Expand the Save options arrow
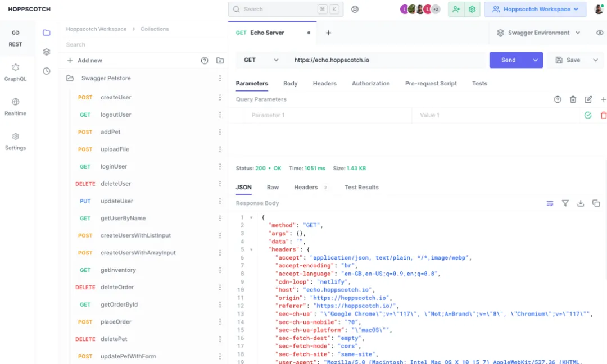Image resolution: width=607 pixels, height=364 pixels. pyautogui.click(x=595, y=60)
